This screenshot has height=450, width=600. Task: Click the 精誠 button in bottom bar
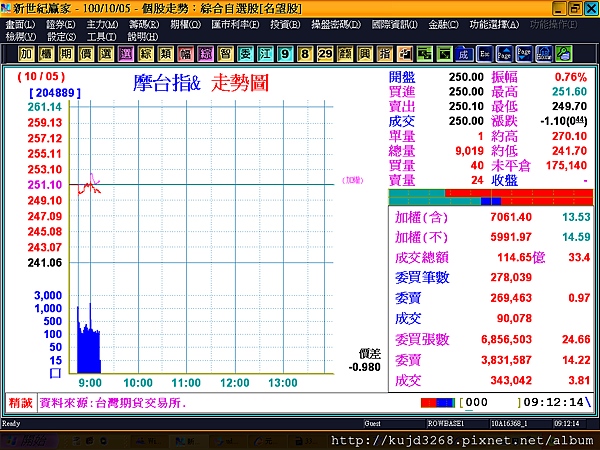tap(21, 403)
